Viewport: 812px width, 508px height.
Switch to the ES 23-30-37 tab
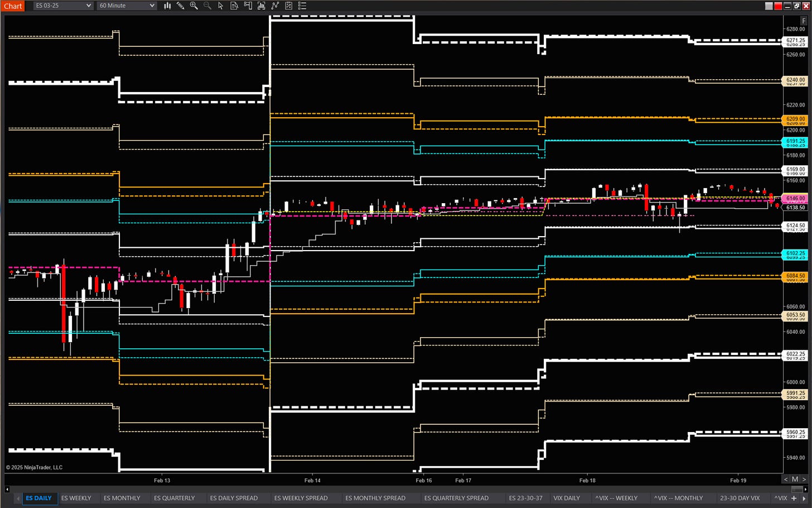click(x=525, y=498)
